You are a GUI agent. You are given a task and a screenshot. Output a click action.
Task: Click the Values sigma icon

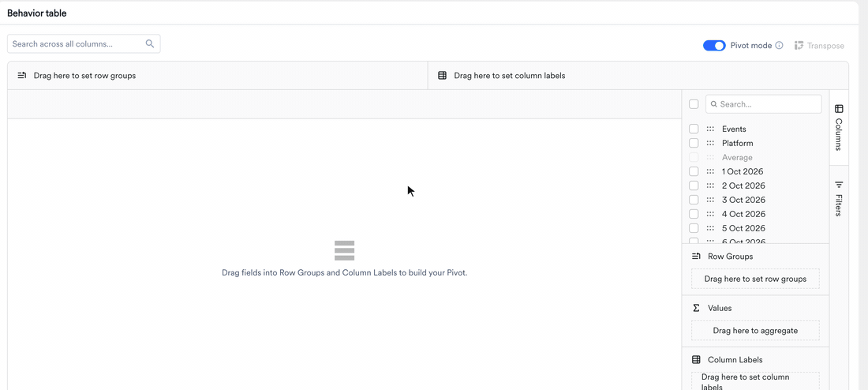tap(697, 308)
